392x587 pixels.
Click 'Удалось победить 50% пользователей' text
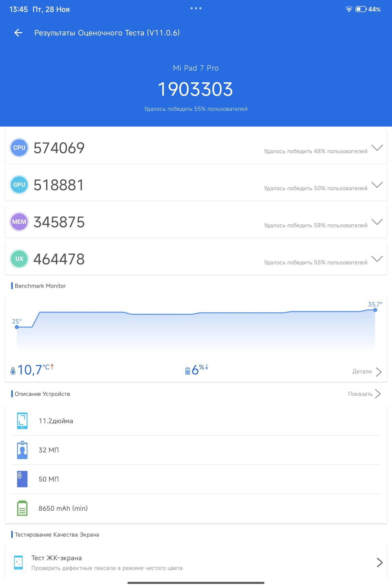tap(316, 188)
